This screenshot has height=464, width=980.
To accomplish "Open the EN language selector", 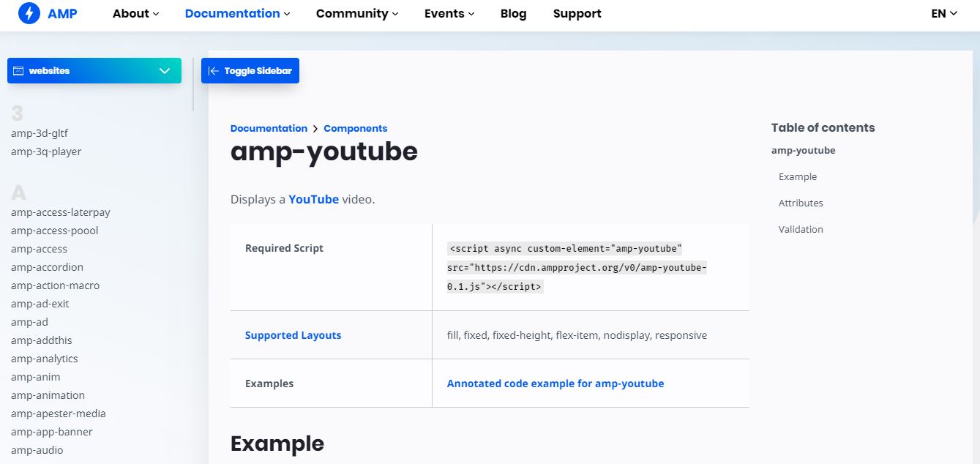I will (944, 13).
